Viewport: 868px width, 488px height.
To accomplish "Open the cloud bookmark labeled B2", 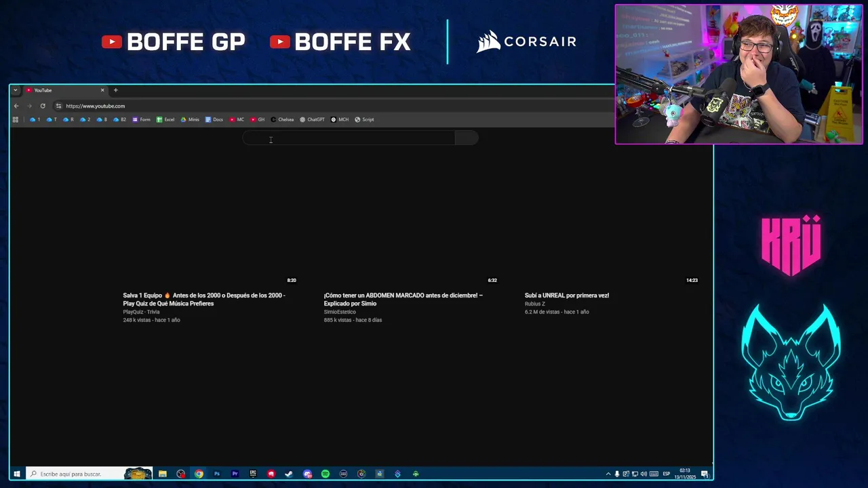I will pos(119,119).
